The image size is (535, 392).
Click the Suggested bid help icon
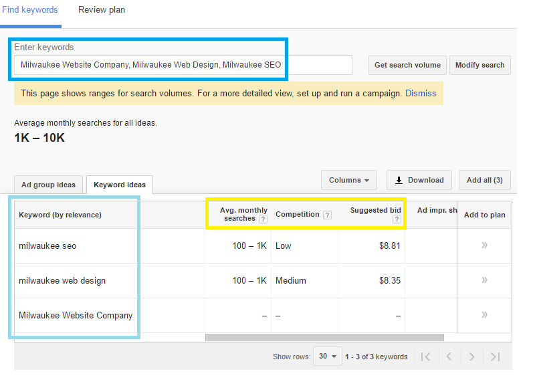[396, 219]
